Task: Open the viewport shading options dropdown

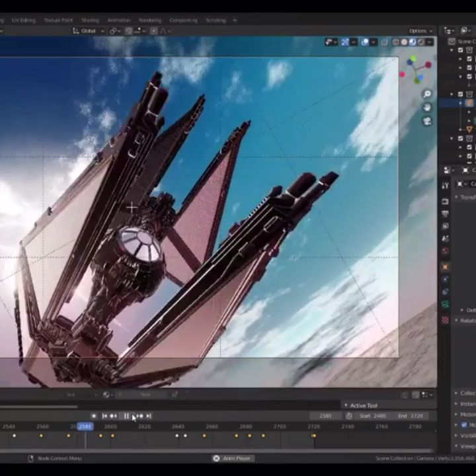Action: pyautogui.click(x=429, y=42)
